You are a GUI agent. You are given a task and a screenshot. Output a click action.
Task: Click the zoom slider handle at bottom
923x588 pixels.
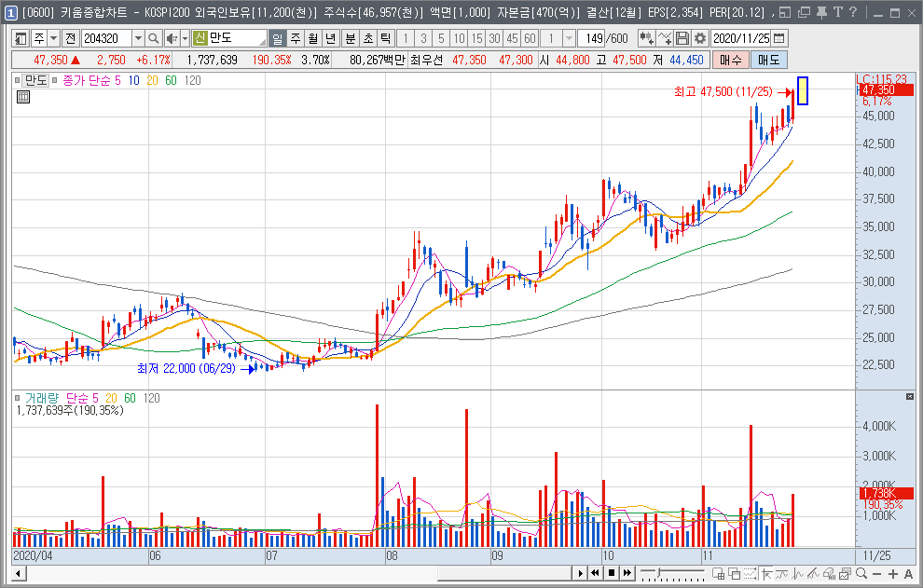[660, 573]
